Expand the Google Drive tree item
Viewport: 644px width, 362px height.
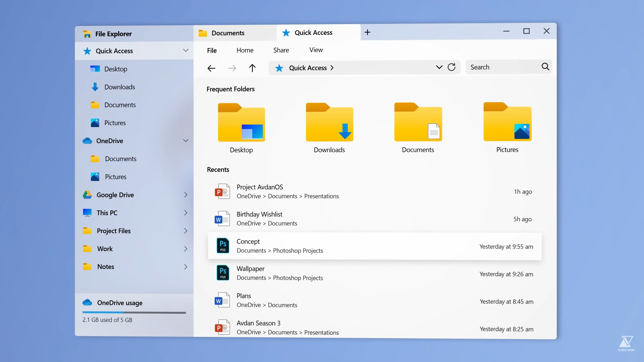pyautogui.click(x=185, y=195)
